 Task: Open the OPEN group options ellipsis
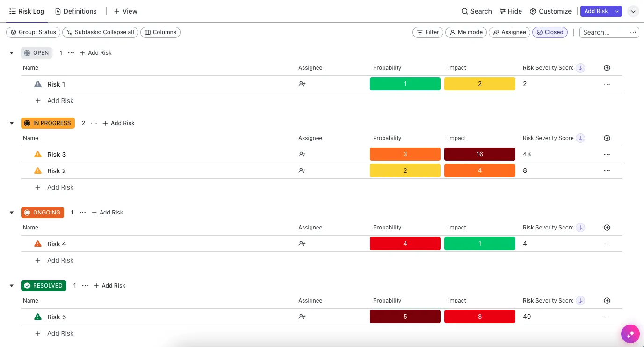(x=71, y=53)
